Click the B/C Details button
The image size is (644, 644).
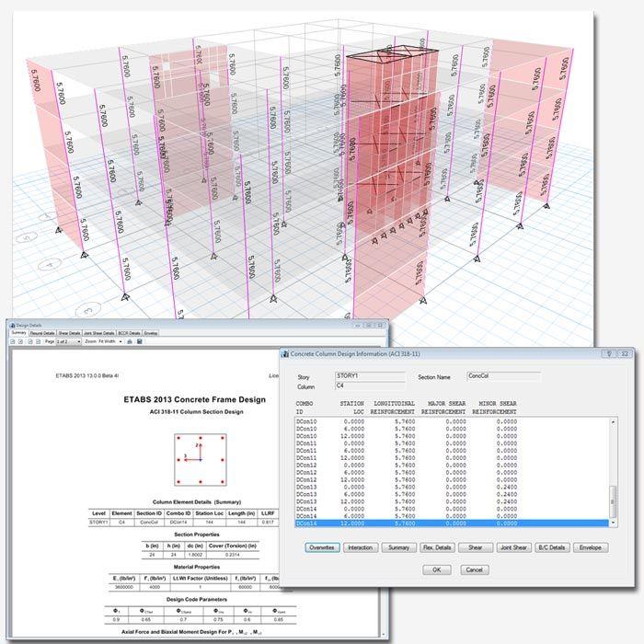[552, 547]
